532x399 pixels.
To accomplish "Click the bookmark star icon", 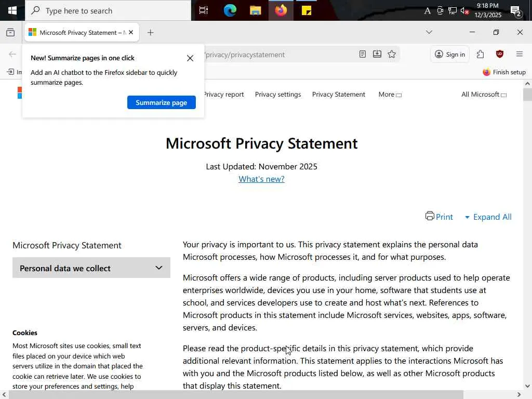I will (392, 54).
